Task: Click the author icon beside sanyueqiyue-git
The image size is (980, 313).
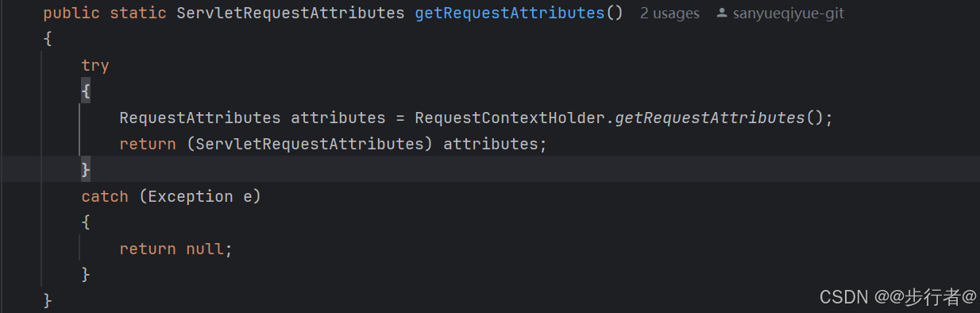Action: point(721,14)
